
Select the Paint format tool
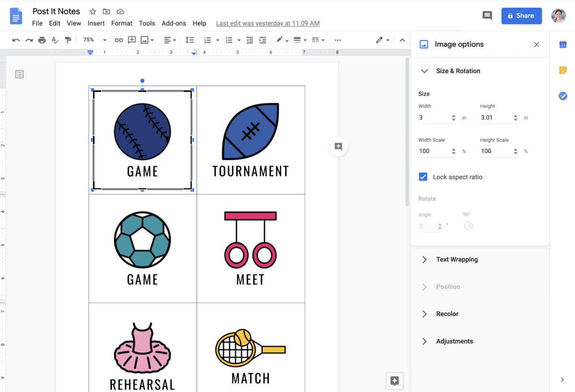tap(68, 40)
